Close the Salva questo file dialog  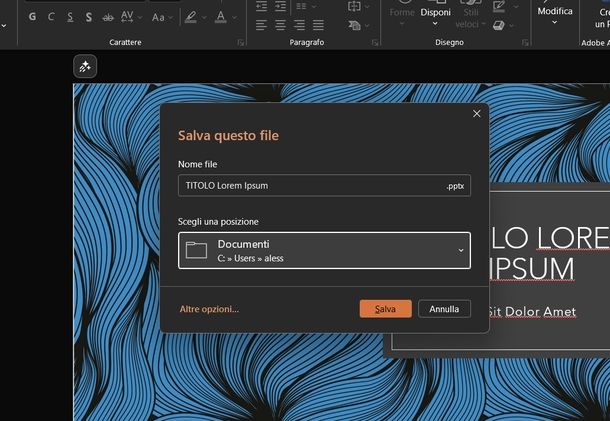pyautogui.click(x=477, y=114)
